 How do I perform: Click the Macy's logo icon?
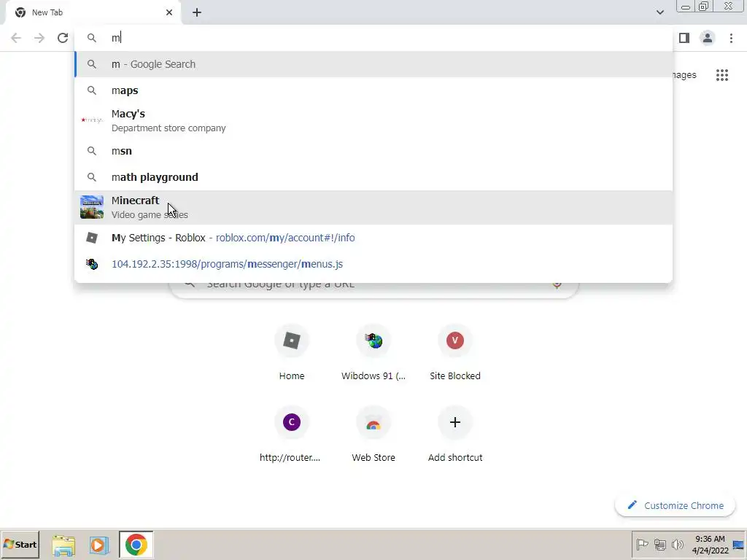click(92, 120)
